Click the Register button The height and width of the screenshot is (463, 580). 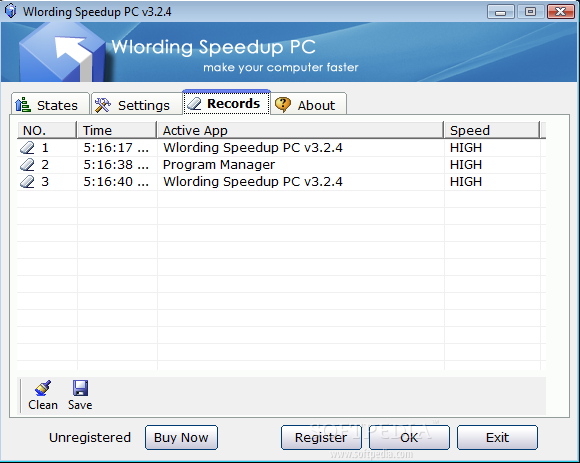point(321,437)
